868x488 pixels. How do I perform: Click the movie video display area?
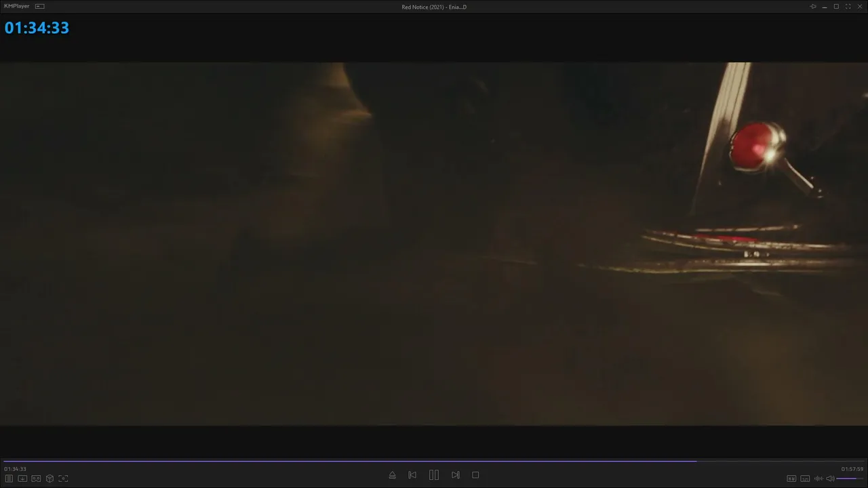pyautogui.click(x=434, y=244)
